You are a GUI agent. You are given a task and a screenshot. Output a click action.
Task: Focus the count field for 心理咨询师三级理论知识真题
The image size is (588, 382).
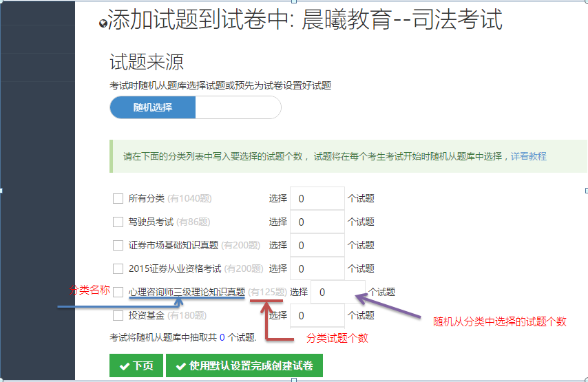(338, 292)
